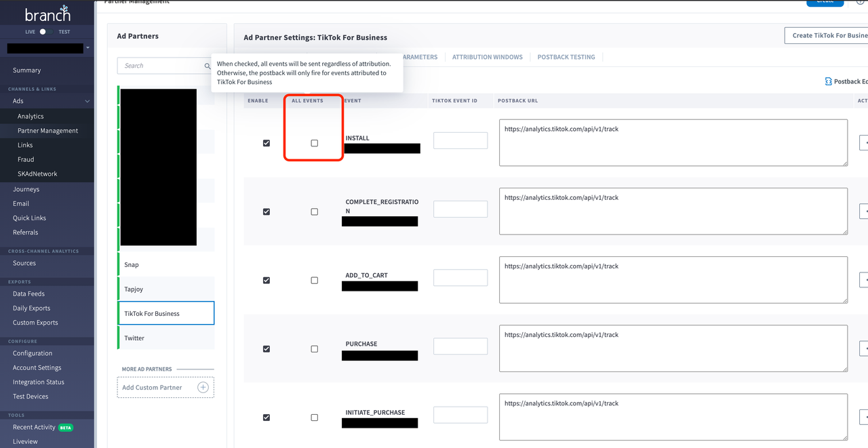Click the plus icon beside Add Custom Partner
This screenshot has width=868, height=448.
pyautogui.click(x=203, y=387)
